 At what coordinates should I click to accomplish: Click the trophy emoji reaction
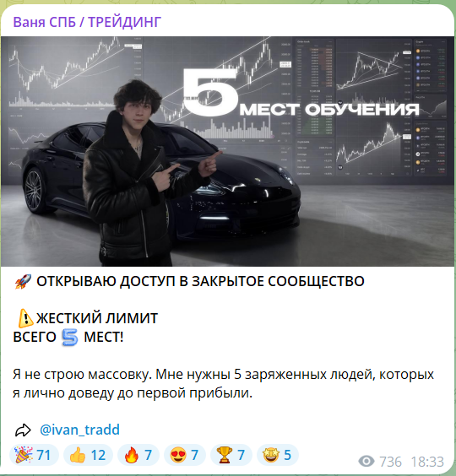pyautogui.click(x=231, y=455)
